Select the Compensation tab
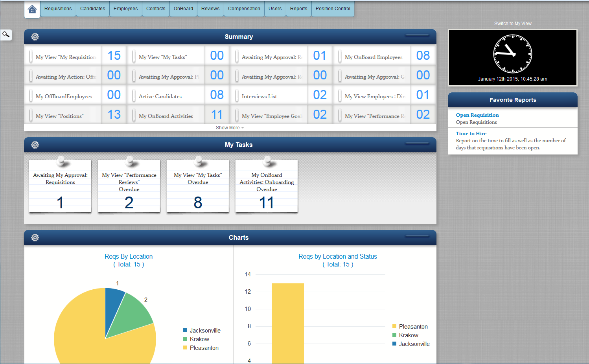The width and height of the screenshot is (589, 364). pyautogui.click(x=244, y=9)
